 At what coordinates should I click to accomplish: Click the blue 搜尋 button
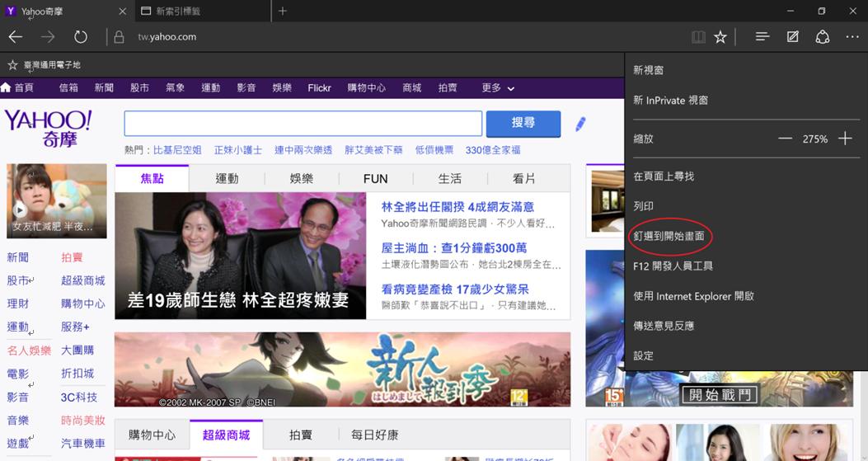point(523,123)
